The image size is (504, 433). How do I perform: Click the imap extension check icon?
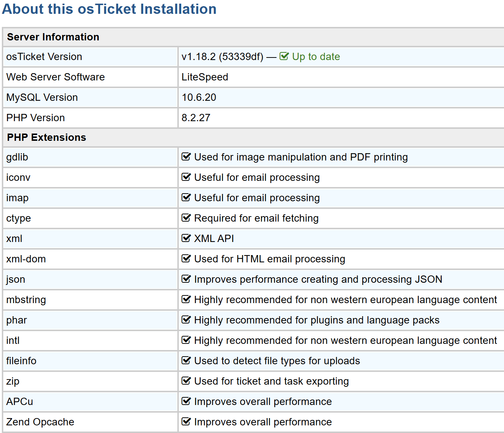tap(186, 198)
